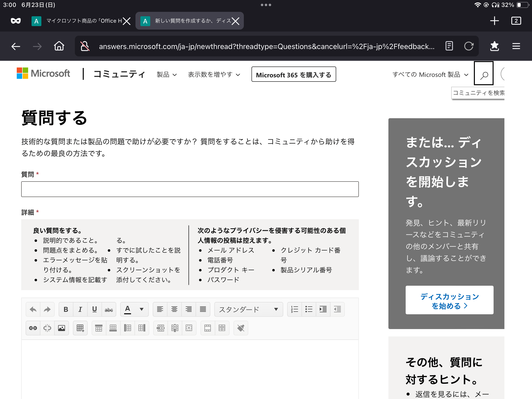Expand すべての Microsoft 製品 menu
The image size is (532, 399).
430,75
